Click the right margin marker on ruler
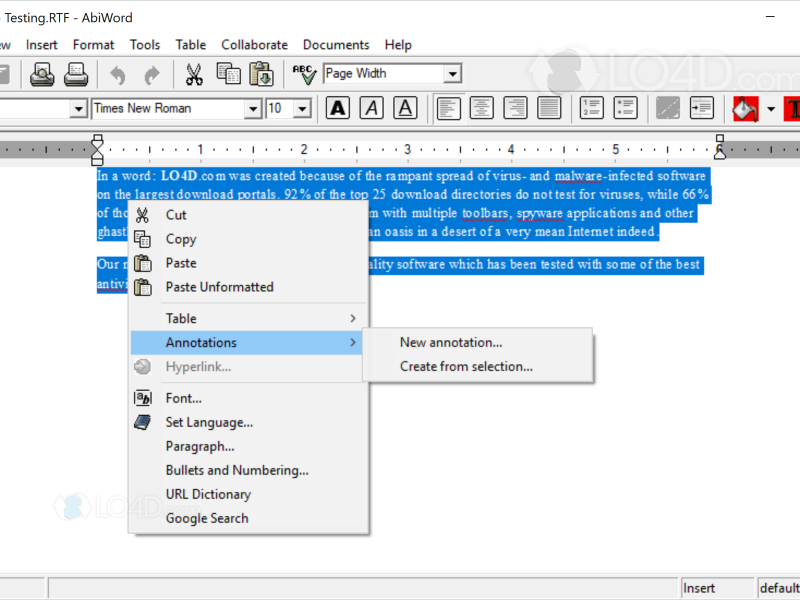 coord(719,147)
